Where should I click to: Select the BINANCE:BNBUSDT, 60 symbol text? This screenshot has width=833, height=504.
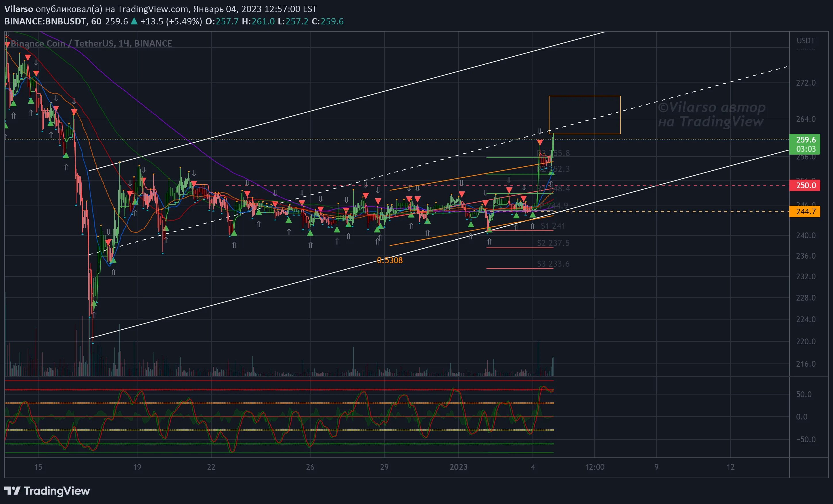[53, 21]
